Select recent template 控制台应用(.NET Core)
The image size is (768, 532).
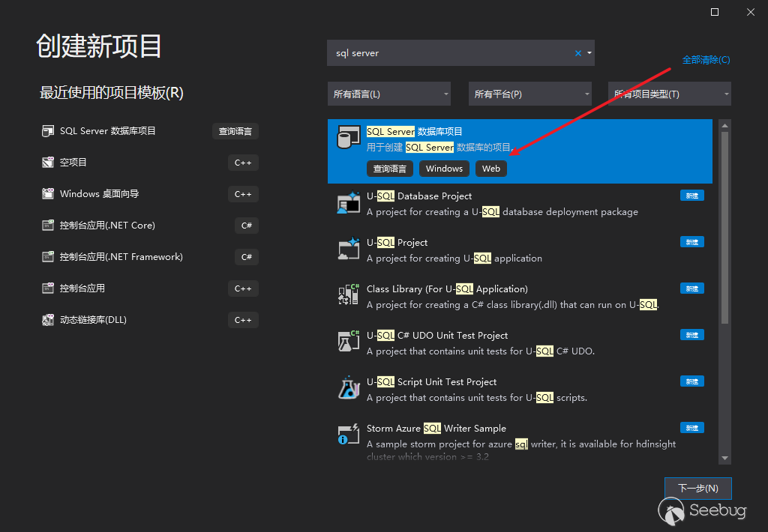pyautogui.click(x=149, y=225)
